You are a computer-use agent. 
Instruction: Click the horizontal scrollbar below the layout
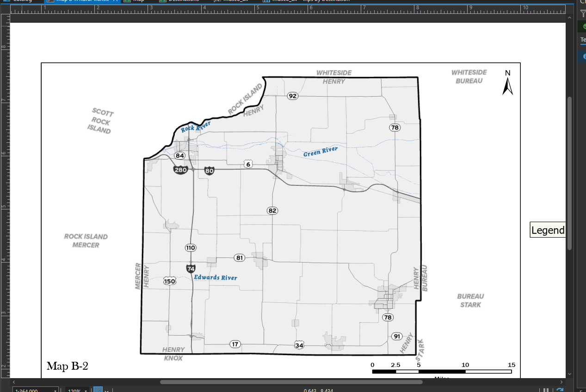[x=291, y=381]
